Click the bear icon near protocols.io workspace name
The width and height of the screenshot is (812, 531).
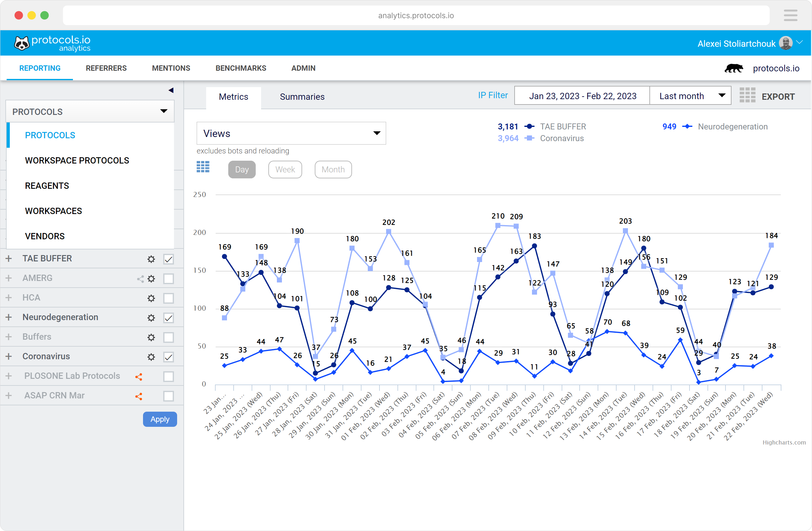click(x=733, y=68)
